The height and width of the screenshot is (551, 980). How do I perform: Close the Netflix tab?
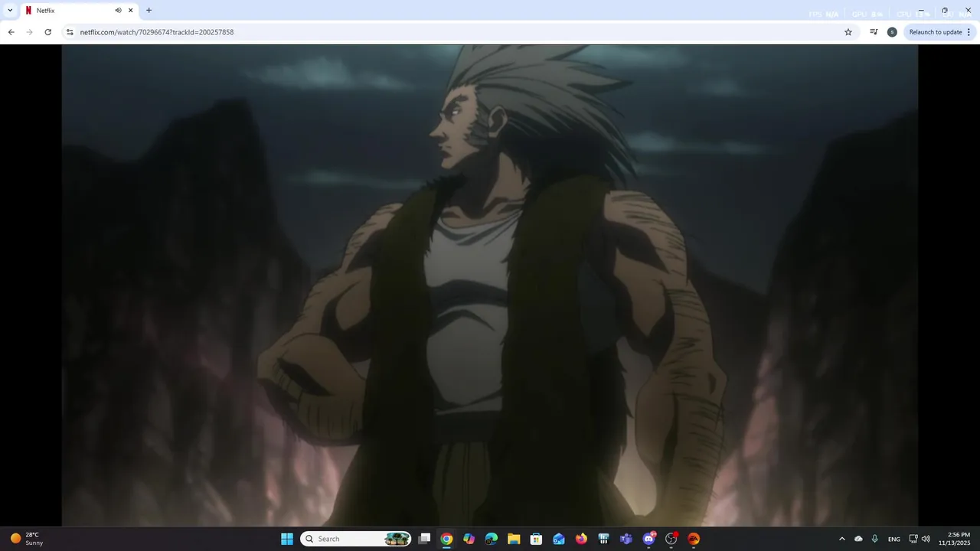click(130, 11)
